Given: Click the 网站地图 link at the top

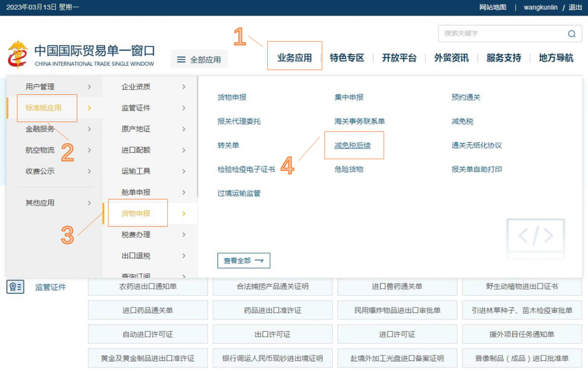Looking at the screenshot, I should pyautogui.click(x=493, y=7).
